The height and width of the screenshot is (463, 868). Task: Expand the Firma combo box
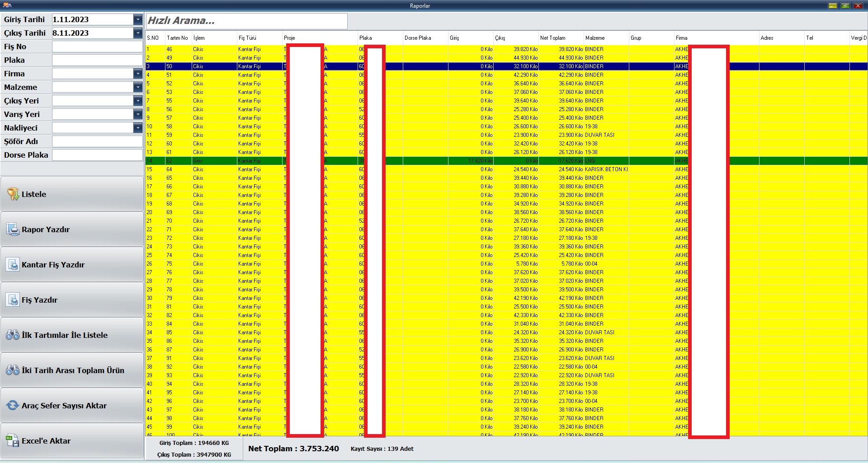click(138, 74)
